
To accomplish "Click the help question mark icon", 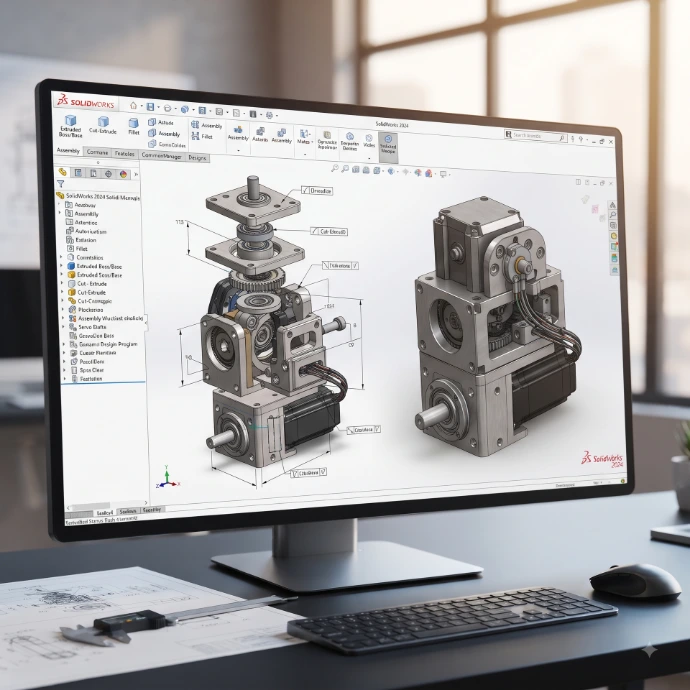I will click(x=581, y=139).
